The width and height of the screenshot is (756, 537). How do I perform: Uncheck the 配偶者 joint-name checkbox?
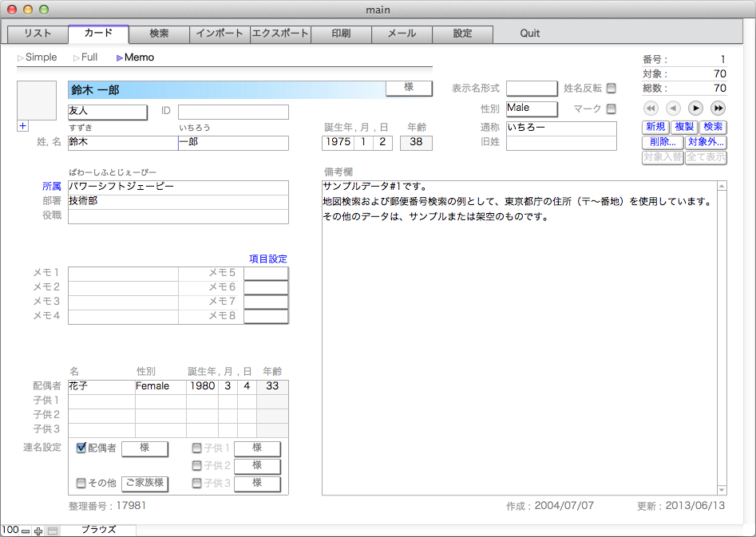point(81,448)
